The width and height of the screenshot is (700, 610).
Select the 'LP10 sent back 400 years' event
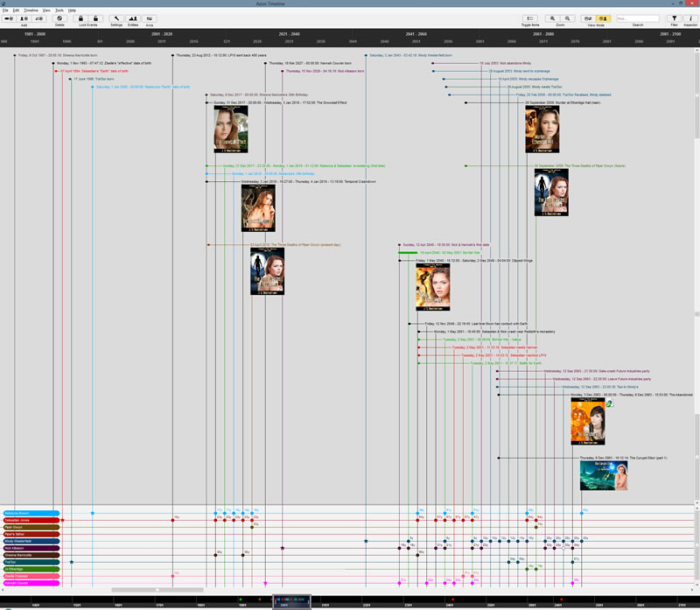221,55
